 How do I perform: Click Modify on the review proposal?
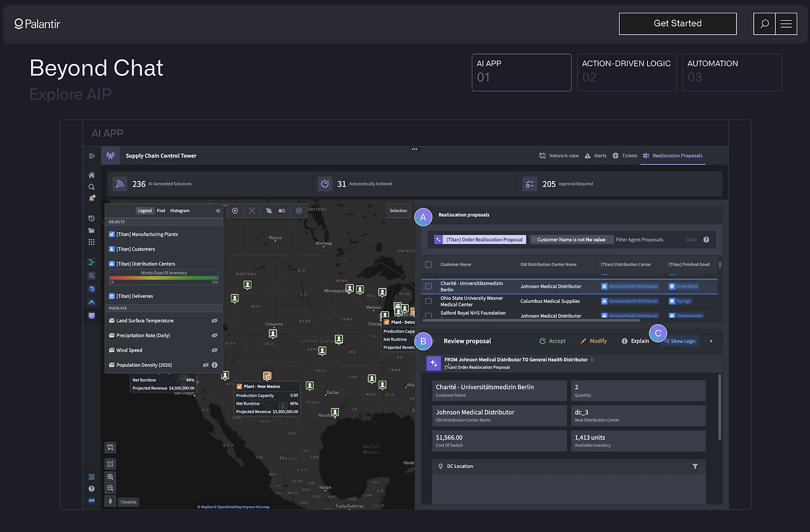tap(594, 341)
